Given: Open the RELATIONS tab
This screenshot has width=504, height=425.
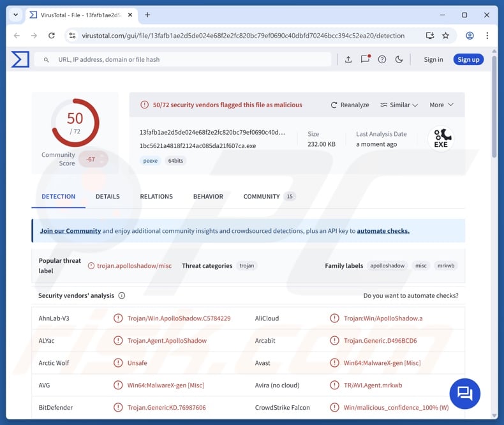Looking at the screenshot, I should pos(156,197).
